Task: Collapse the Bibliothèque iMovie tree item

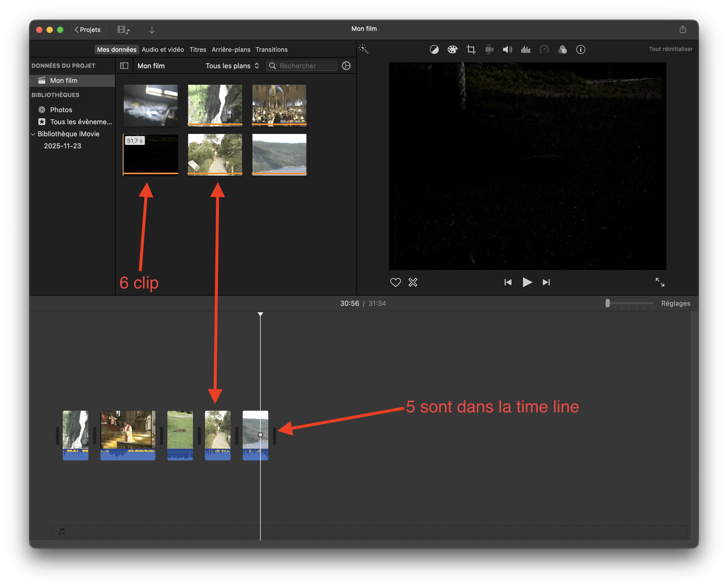Action: 33,134
